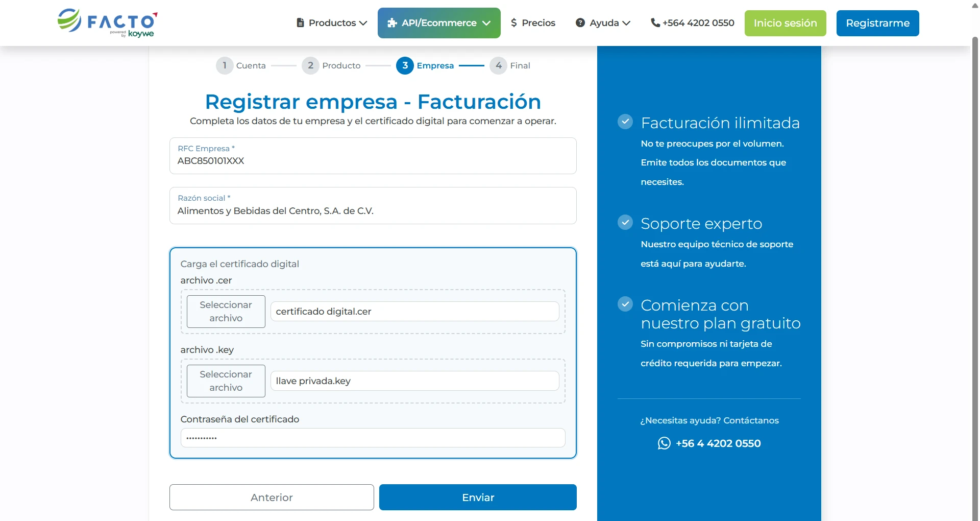Click the checkmark beside Comienza con nuestro plan gratuito

click(x=625, y=304)
